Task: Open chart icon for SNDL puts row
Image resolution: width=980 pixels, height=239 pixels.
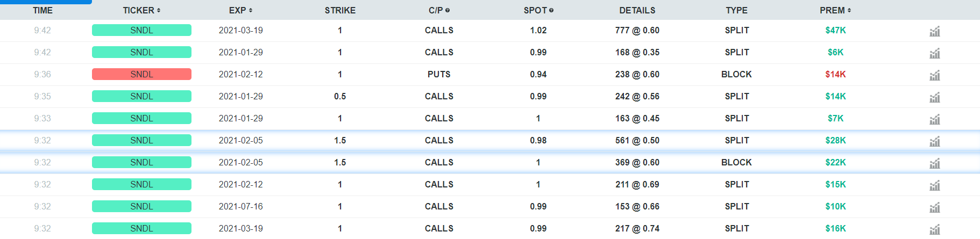Action: (x=935, y=75)
